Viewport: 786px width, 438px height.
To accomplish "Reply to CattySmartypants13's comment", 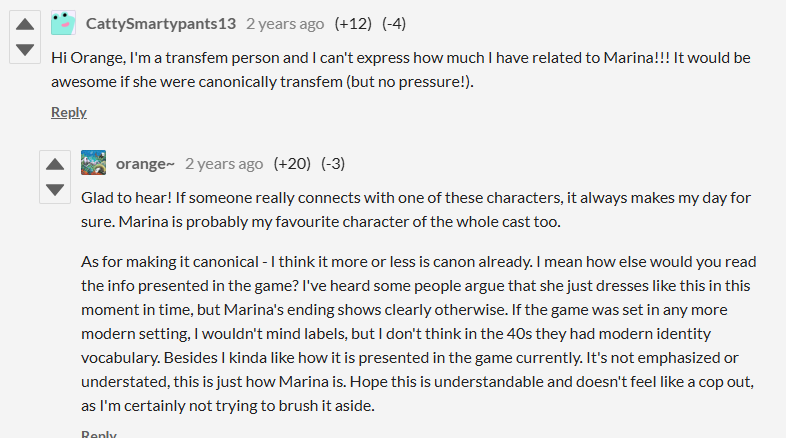I will pyautogui.click(x=69, y=112).
